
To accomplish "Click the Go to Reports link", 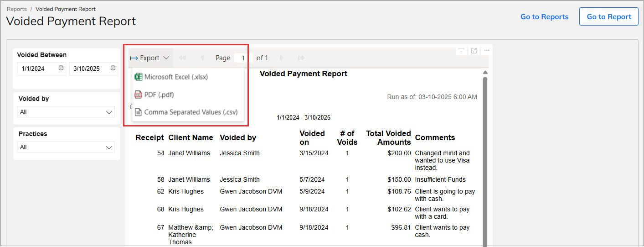I will tap(545, 17).
